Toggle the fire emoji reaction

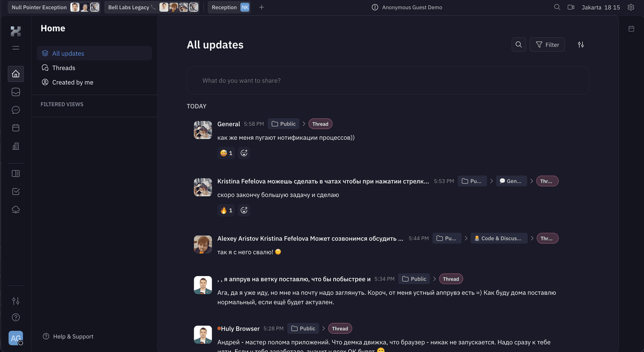point(226,210)
